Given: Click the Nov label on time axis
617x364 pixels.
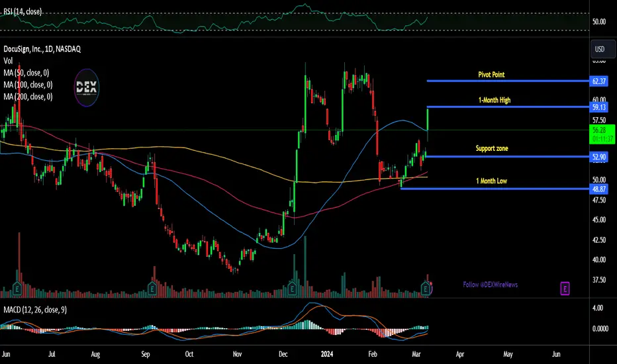Looking at the screenshot, I should (237, 354).
